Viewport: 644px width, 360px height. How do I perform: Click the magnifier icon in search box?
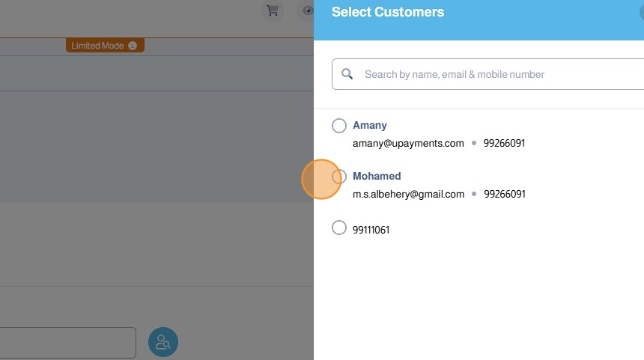pyautogui.click(x=347, y=74)
